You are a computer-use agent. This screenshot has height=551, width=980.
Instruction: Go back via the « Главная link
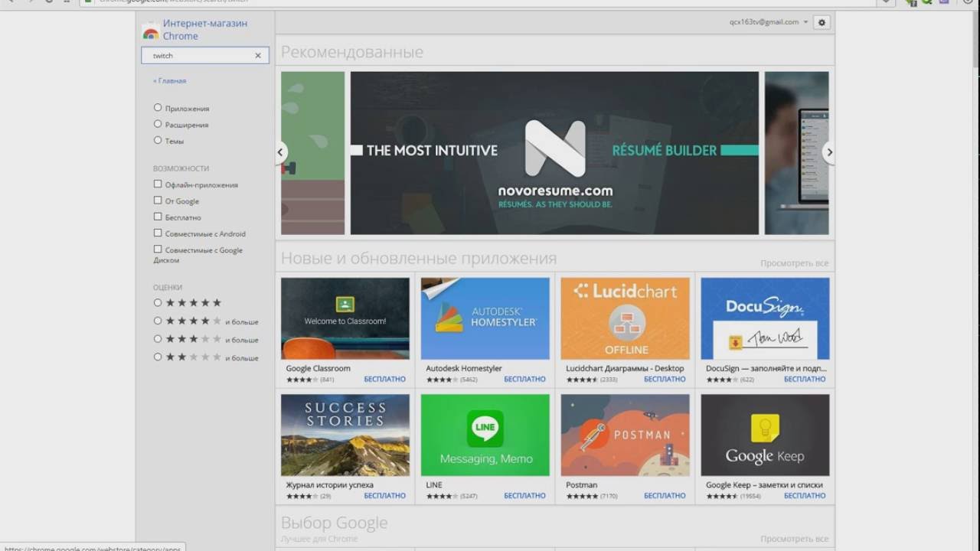point(169,80)
